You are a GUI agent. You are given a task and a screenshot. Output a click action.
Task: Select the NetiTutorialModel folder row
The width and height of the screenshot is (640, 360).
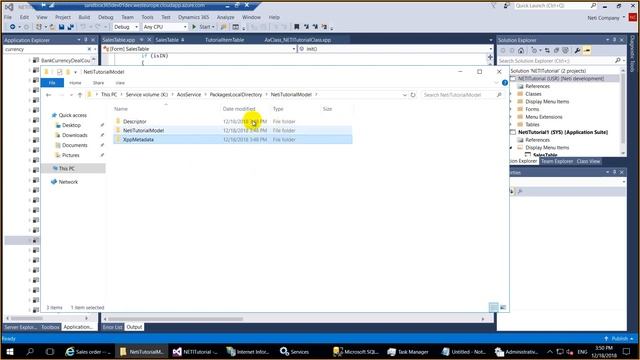(233, 131)
